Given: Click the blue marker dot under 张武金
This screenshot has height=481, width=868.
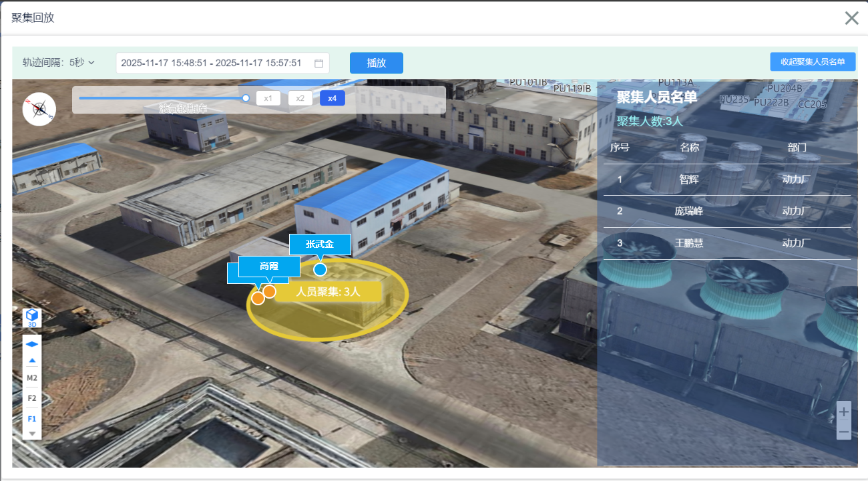Looking at the screenshot, I should tap(320, 269).
